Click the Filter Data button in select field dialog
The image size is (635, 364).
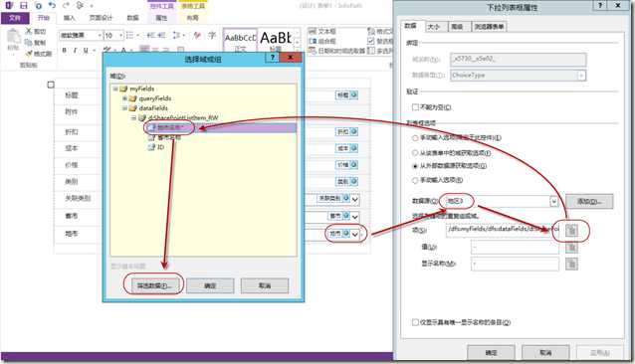pyautogui.click(x=154, y=285)
